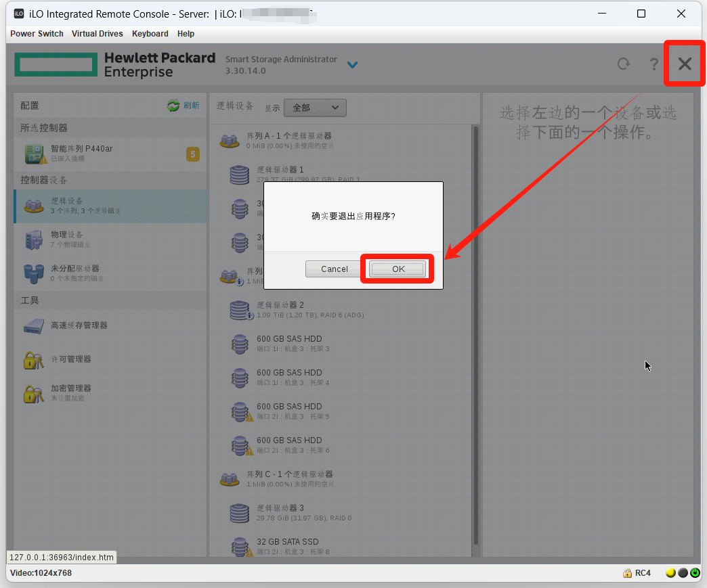Open the Power Switch menu
707x588 pixels.
pos(37,34)
